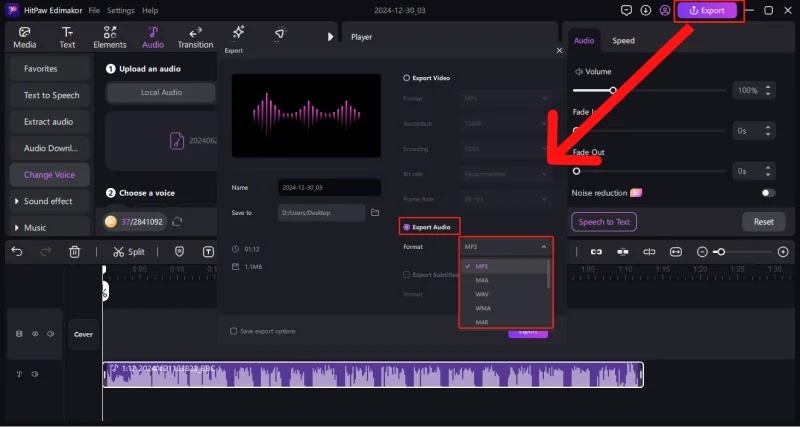This screenshot has width=800, height=427.
Task: Zoom in timeline with the plus icon
Action: (x=783, y=252)
